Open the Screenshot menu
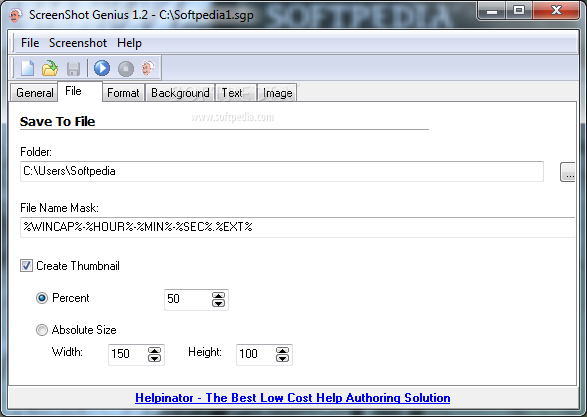Viewport: 587px width, 417px height. coord(78,43)
